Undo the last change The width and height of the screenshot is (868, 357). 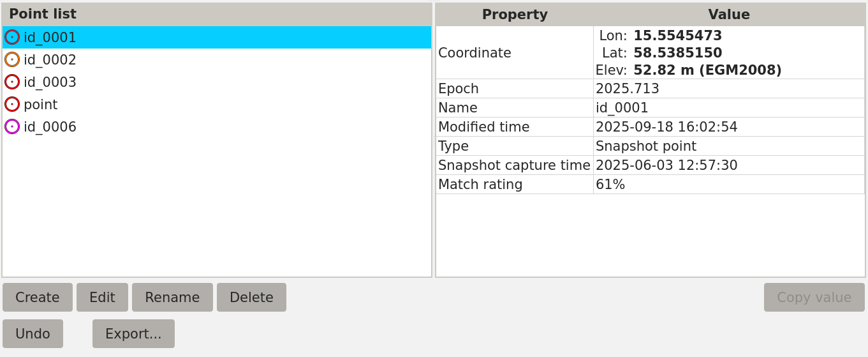[33, 333]
